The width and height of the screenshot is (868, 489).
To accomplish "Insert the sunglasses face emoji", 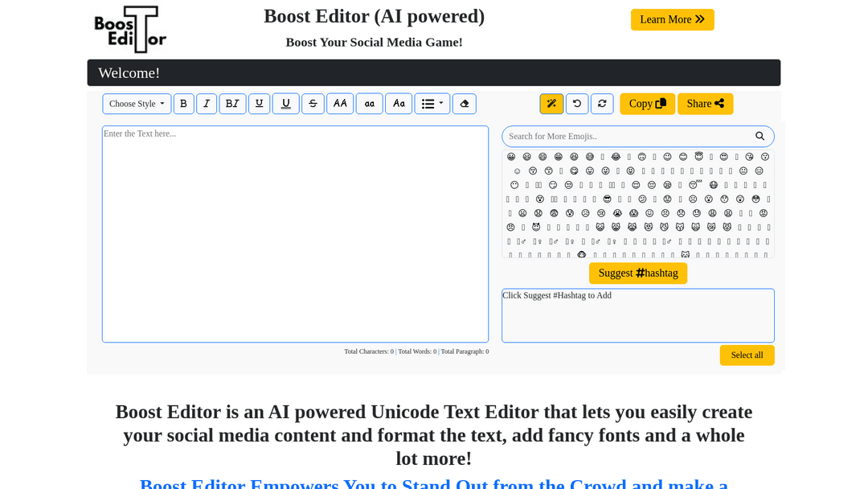I will 608,199.
